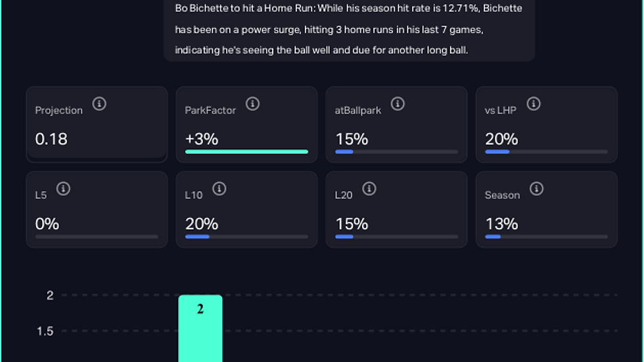Screen dimensions: 644x362
Task: Click the vs LHP 20% progress bar
Action: pyautogui.click(x=546, y=152)
